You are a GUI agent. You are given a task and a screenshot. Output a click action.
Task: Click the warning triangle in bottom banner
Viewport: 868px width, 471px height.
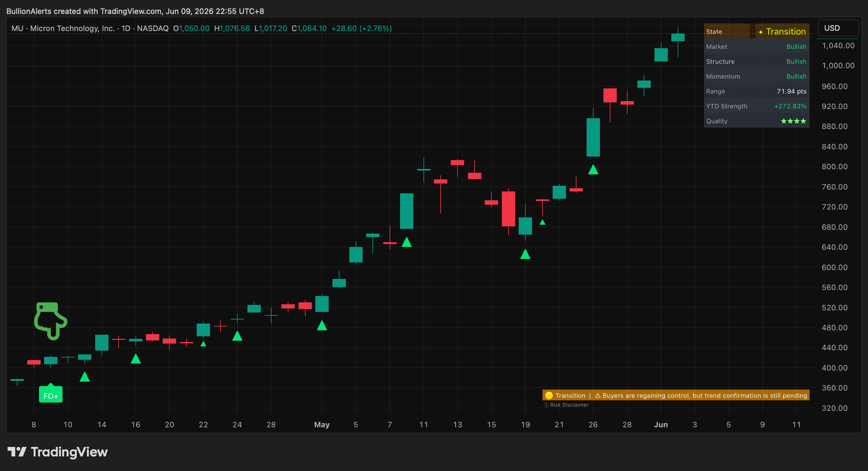pos(597,396)
